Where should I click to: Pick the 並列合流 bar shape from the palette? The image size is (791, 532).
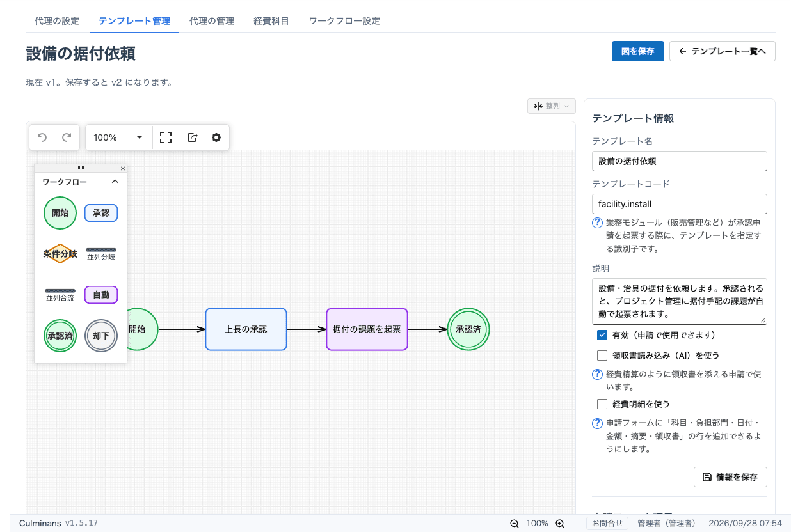tap(60, 295)
